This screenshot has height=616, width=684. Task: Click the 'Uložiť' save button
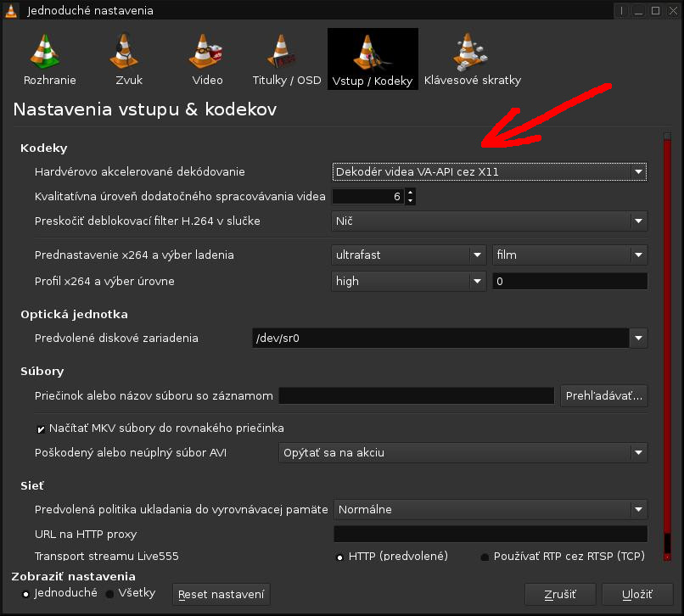pyautogui.click(x=637, y=594)
